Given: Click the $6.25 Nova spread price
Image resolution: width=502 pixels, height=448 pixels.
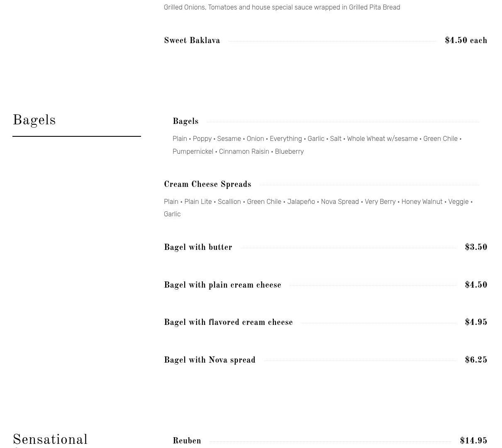Looking at the screenshot, I should click(x=476, y=360).
